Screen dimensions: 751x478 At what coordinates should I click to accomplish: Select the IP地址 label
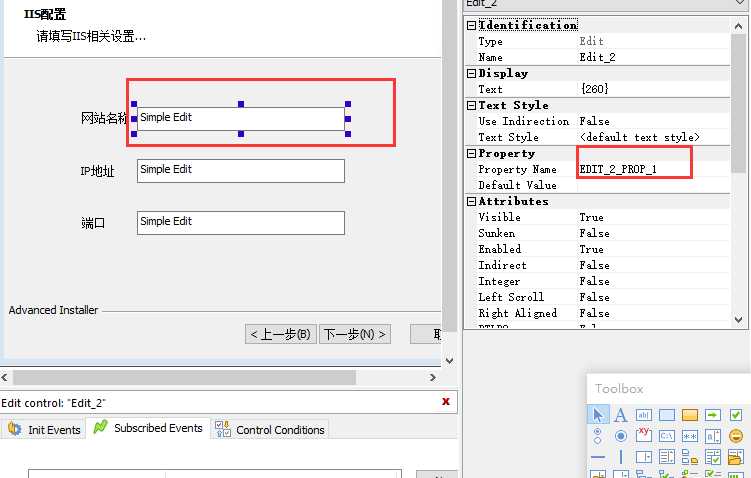97,171
